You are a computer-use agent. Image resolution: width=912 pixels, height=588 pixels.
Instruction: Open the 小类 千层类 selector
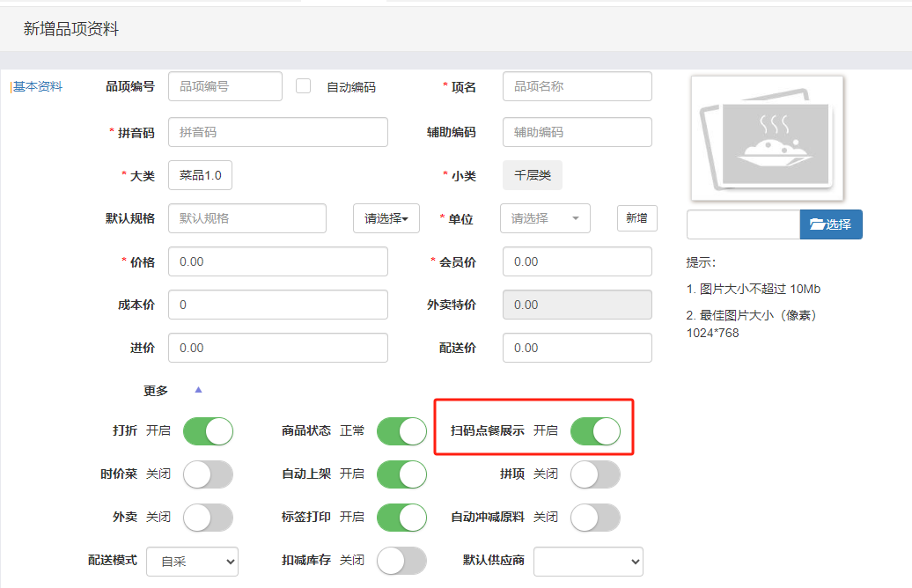pos(533,175)
